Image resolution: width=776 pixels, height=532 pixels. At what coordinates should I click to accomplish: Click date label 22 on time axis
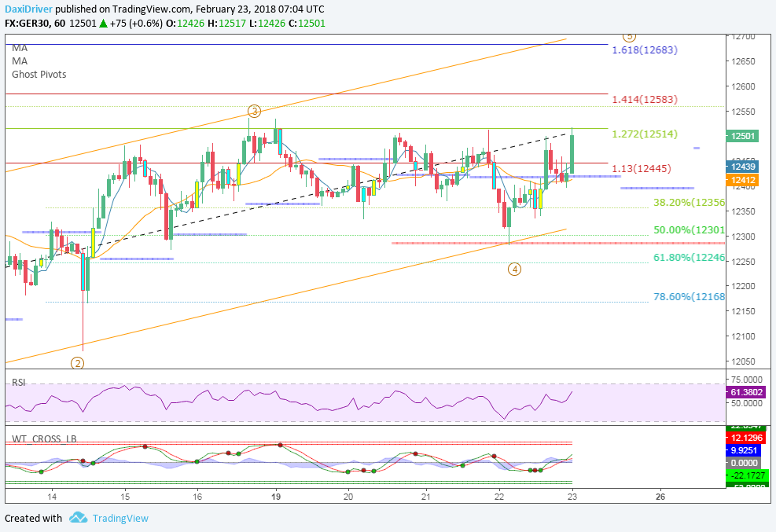[499, 497]
